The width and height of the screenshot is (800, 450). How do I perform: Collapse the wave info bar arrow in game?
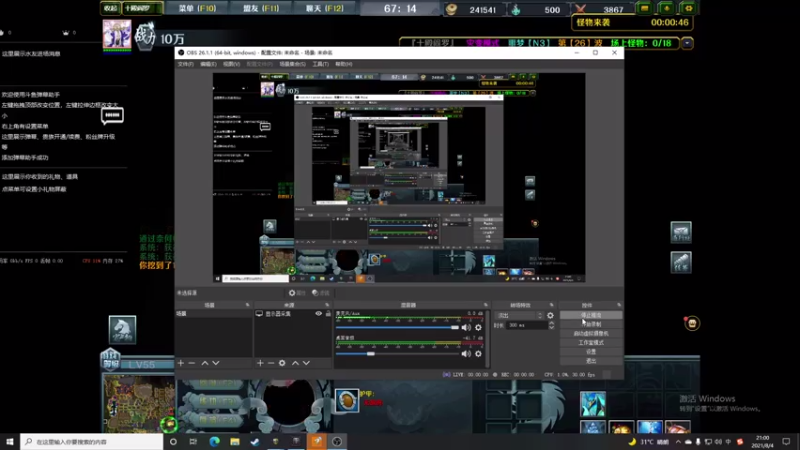687,43
